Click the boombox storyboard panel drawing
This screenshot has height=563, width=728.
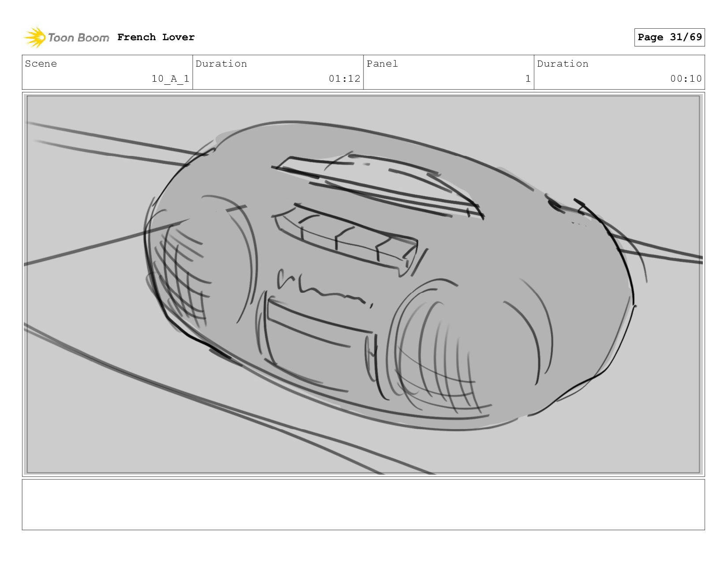click(x=363, y=284)
